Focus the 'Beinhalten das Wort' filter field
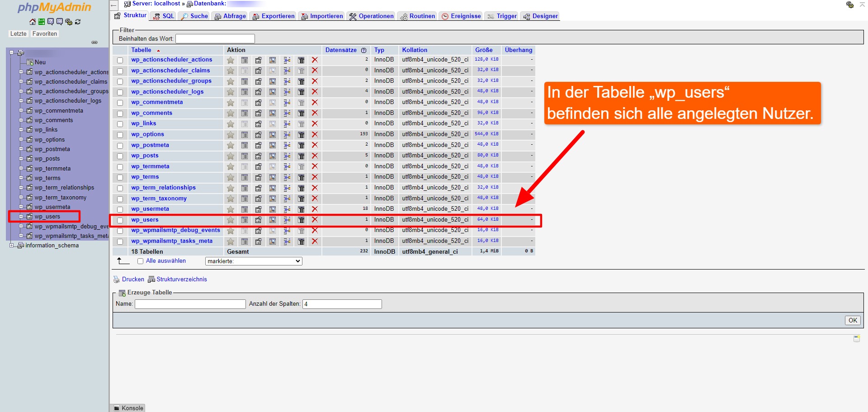Image resolution: width=868 pixels, height=412 pixels. [x=215, y=39]
